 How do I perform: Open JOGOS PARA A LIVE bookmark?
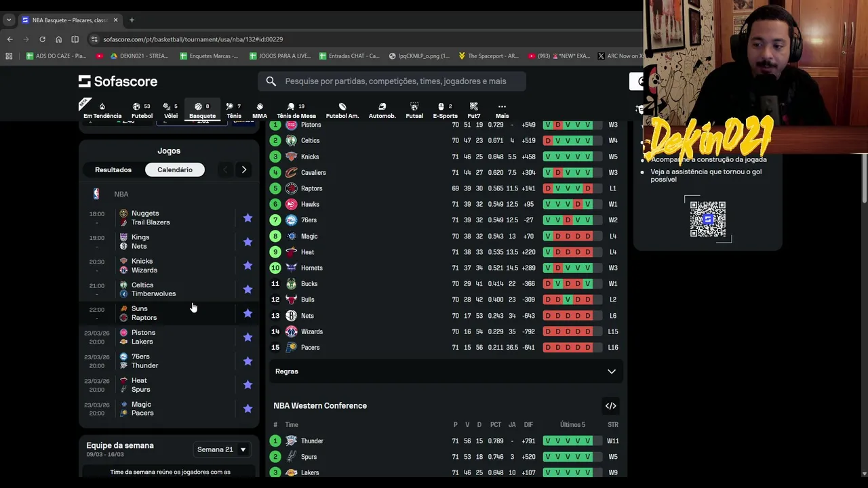[280, 56]
